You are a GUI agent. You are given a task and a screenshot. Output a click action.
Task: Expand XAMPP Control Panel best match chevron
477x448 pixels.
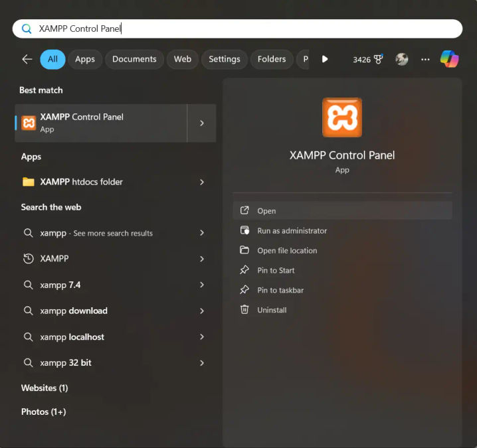click(x=202, y=123)
